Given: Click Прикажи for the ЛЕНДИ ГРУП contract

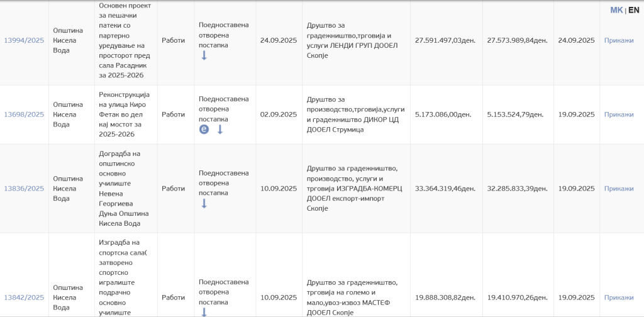Looking at the screenshot, I should [618, 40].
